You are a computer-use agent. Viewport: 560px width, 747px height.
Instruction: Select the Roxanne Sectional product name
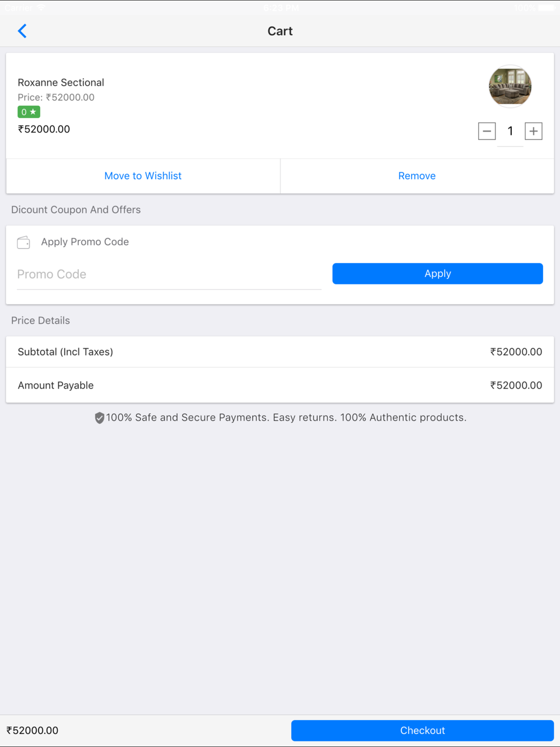[61, 82]
